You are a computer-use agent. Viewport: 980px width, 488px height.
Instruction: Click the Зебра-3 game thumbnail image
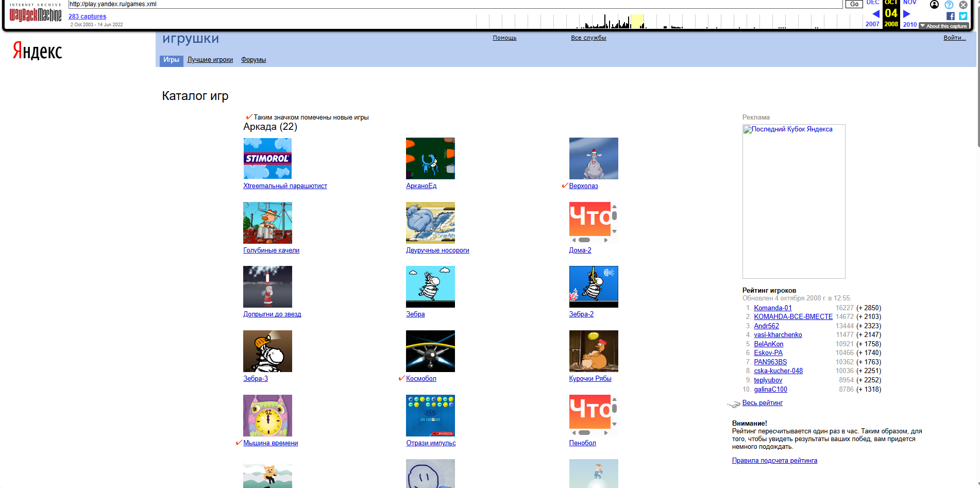click(267, 351)
